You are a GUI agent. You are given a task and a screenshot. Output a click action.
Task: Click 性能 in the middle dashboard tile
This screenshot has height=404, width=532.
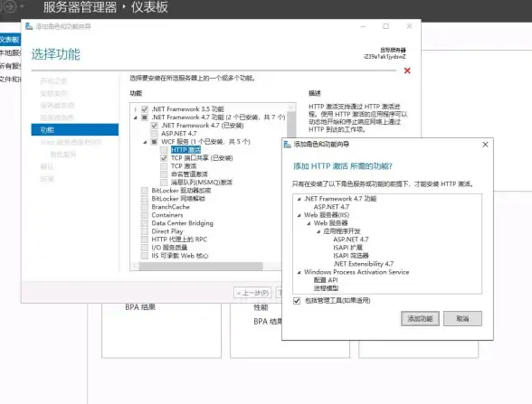[261, 307]
